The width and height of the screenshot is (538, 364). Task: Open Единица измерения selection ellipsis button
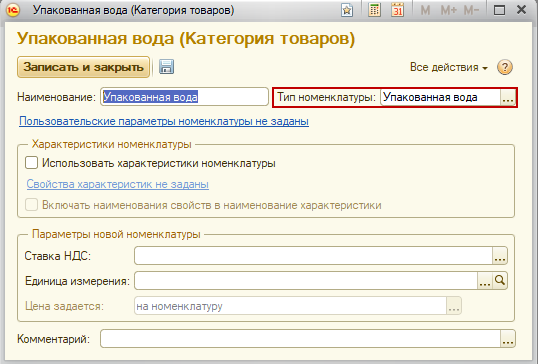click(485, 281)
